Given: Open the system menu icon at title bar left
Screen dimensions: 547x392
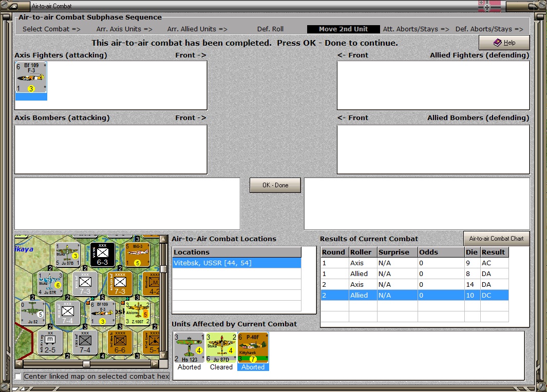Looking at the screenshot, I should tap(13, 6).
